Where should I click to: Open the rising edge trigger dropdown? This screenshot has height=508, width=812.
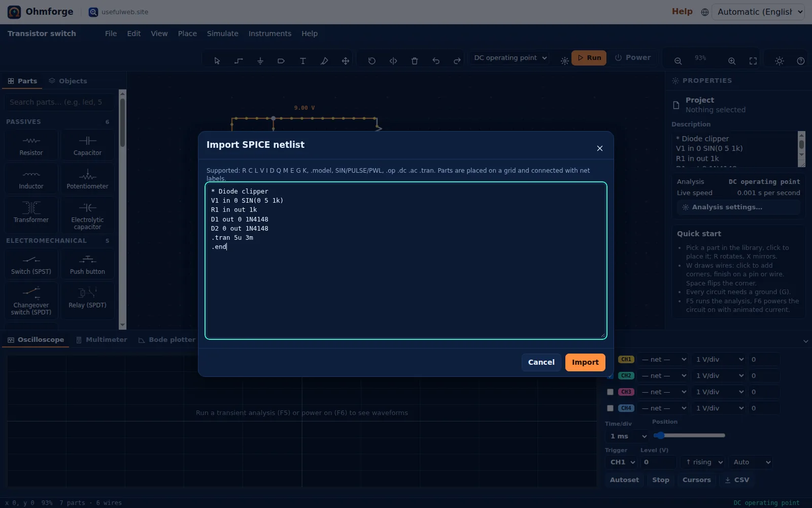pos(703,462)
